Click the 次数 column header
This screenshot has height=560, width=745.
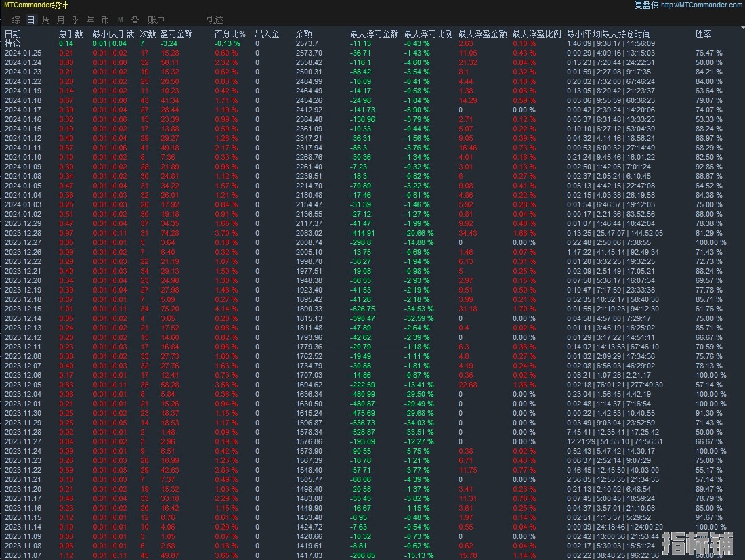pyautogui.click(x=148, y=34)
